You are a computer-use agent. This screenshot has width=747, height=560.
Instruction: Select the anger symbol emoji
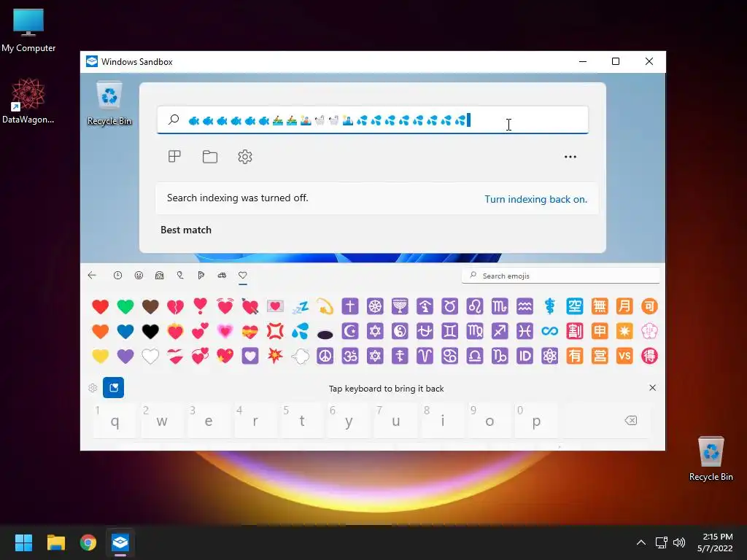(x=275, y=332)
